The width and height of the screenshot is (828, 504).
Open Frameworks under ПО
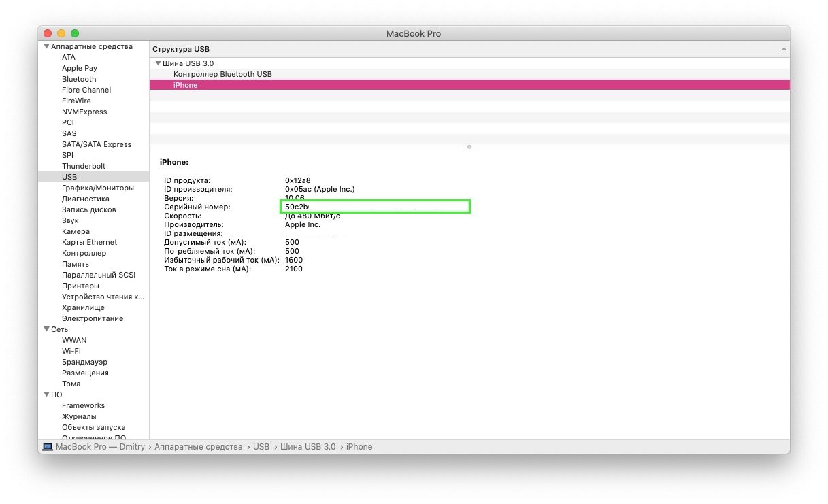(83, 405)
